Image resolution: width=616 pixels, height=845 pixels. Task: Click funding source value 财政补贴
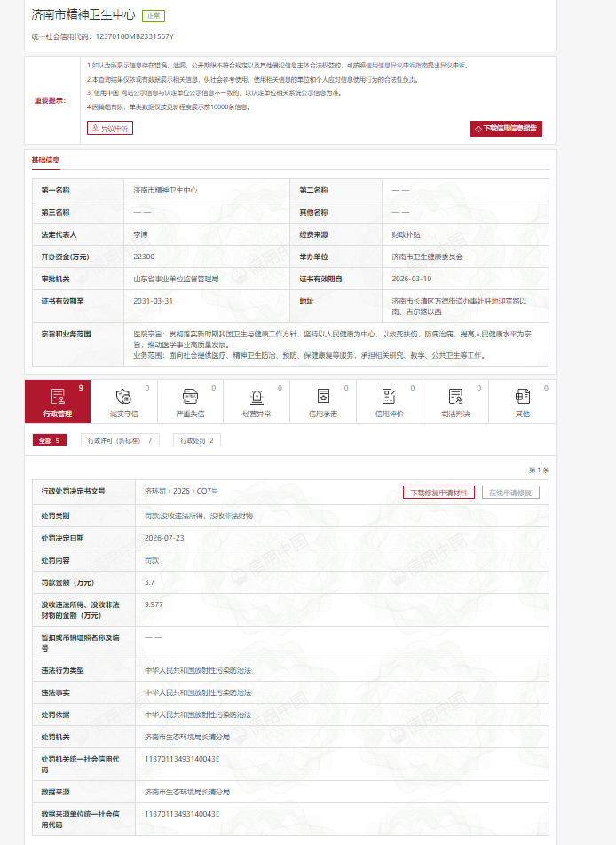[406, 234]
